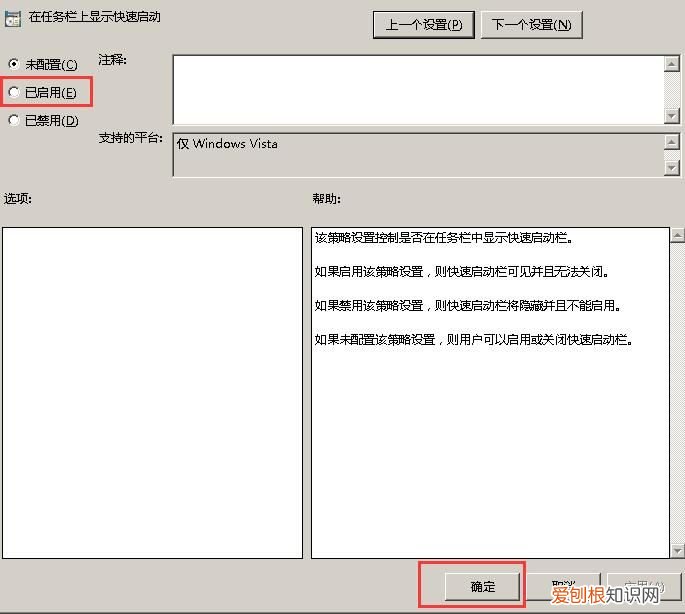
Task: Confirm with the 确定 button
Action: [x=482, y=586]
